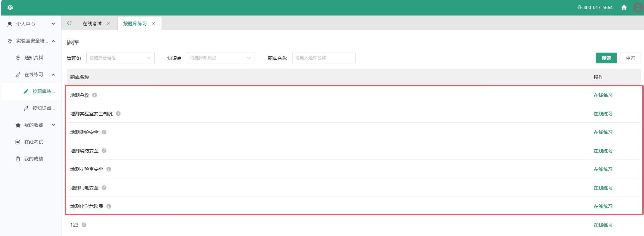Click the green 搜索 button
The width and height of the screenshot is (644, 236).
[606, 58]
